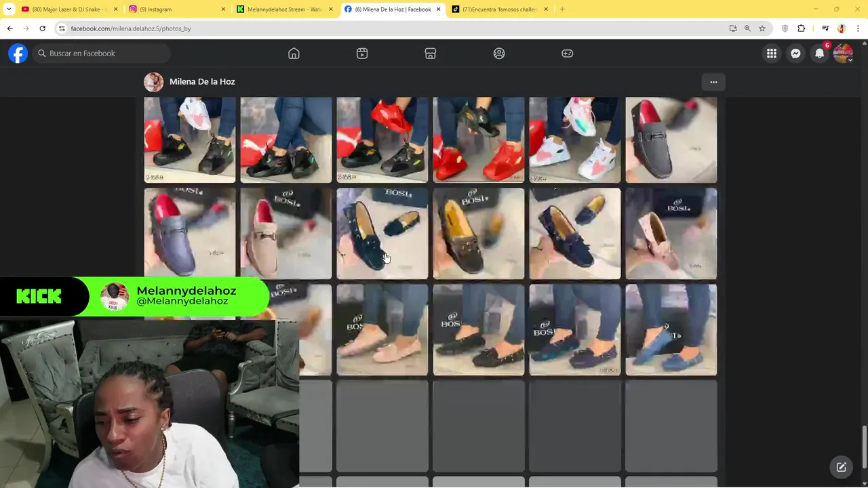Screen dimensions: 868x488
Task: Open the Facebook account menu avatar
Action: click(843, 54)
